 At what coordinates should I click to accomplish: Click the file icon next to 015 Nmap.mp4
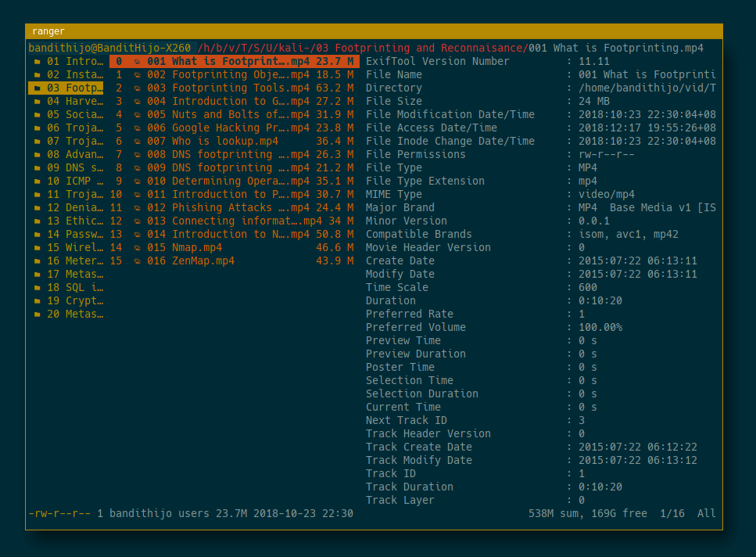138,247
